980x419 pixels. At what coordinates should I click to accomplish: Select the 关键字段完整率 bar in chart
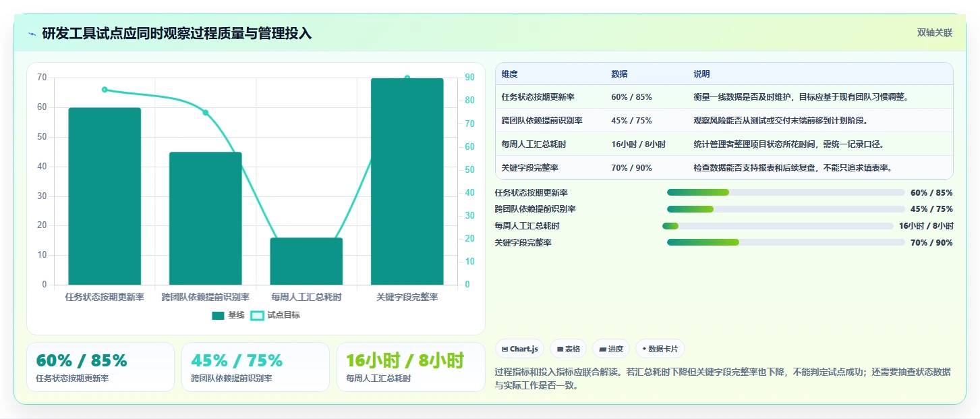coord(407,181)
